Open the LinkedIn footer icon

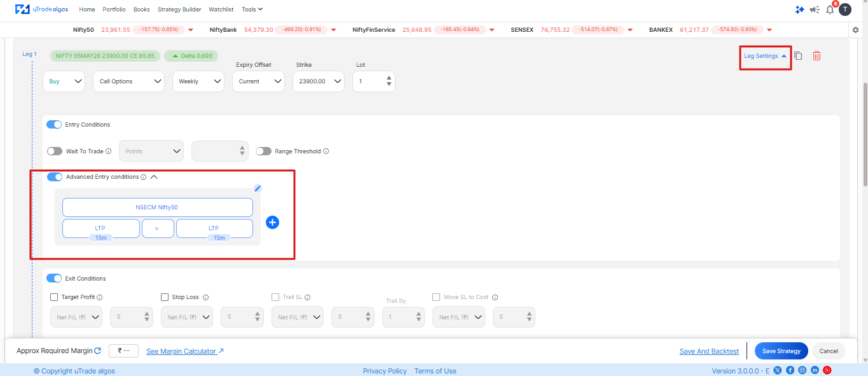(x=815, y=370)
